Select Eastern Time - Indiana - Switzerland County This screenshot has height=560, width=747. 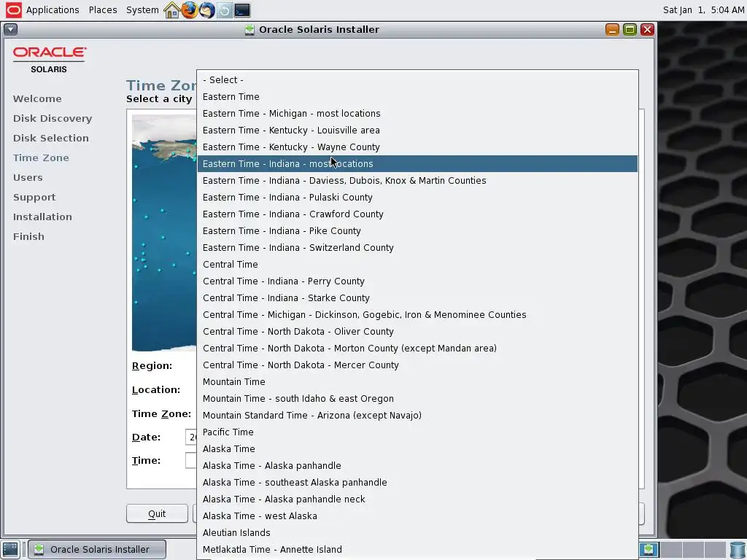[x=417, y=248]
